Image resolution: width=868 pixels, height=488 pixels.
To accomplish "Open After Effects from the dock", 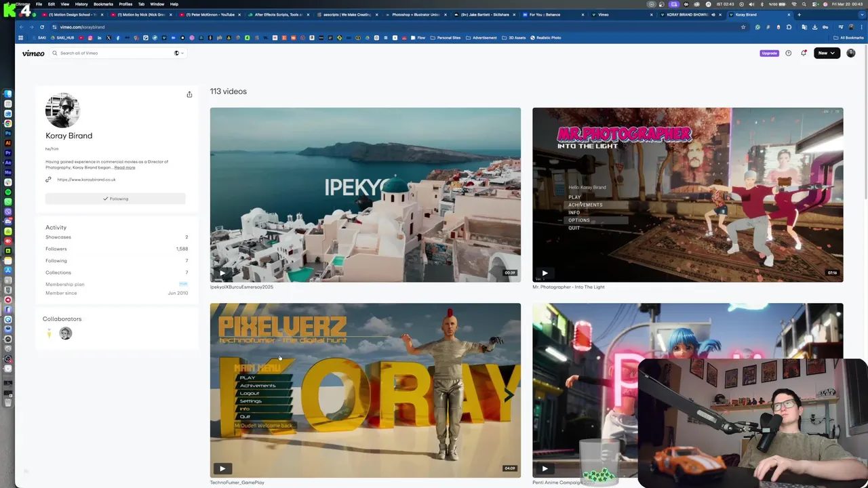I will [8, 163].
